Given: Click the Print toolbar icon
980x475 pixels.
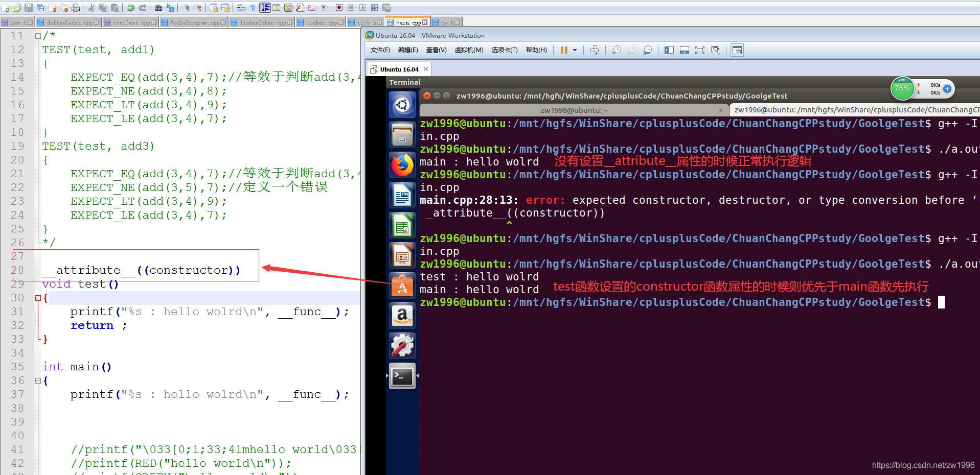Looking at the screenshot, I should 76,8.
